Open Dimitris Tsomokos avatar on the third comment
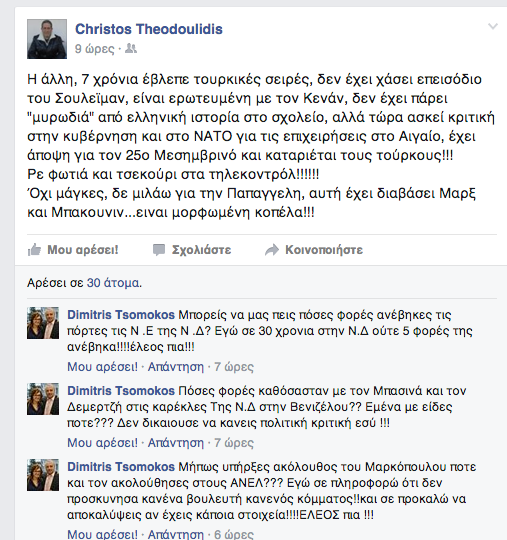This screenshot has height=540, width=507. pos(43,475)
